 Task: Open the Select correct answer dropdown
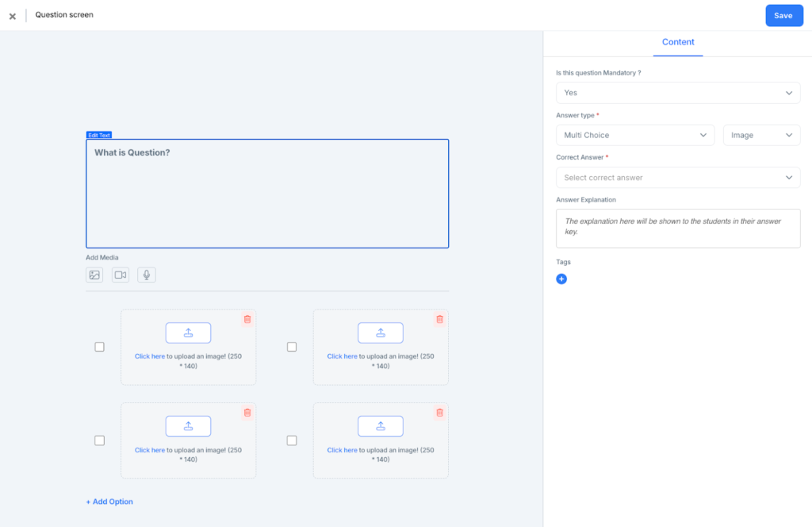coord(678,177)
